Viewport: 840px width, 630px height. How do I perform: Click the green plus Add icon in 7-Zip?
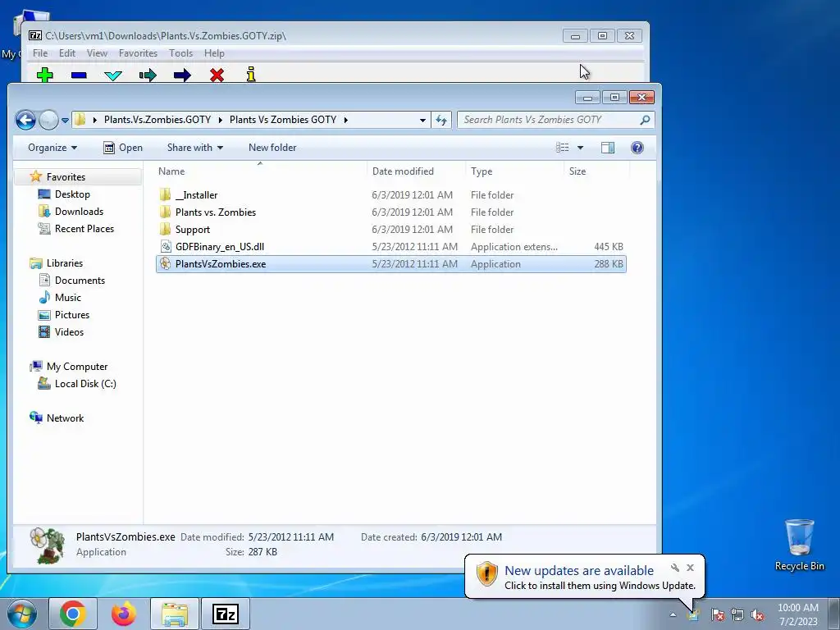pos(45,75)
